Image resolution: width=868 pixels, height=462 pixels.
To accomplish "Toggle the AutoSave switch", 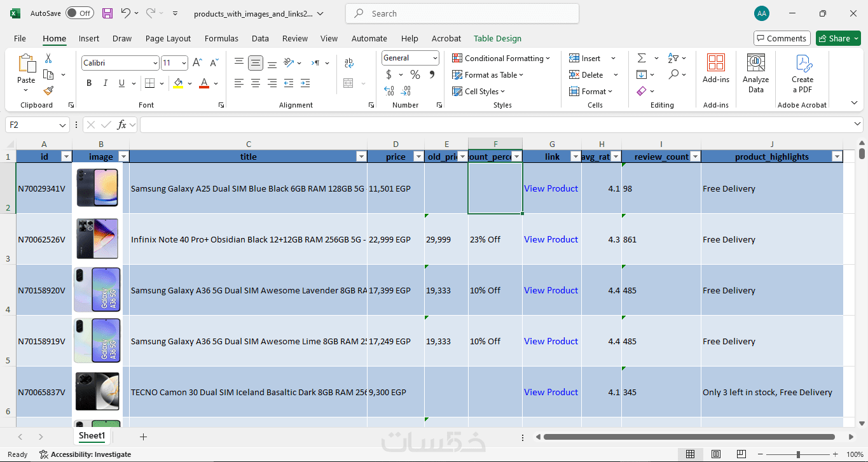I will click(79, 13).
